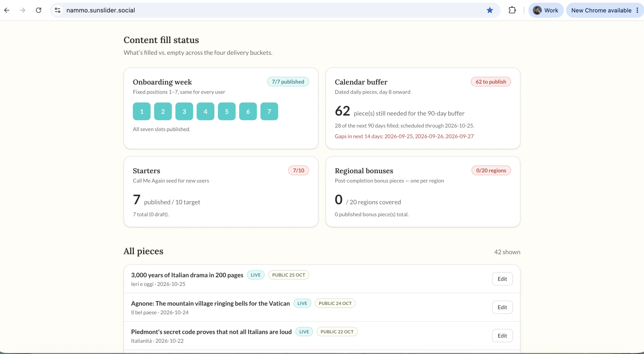
Task: Go back using the browser back arrow
Action: point(7,10)
